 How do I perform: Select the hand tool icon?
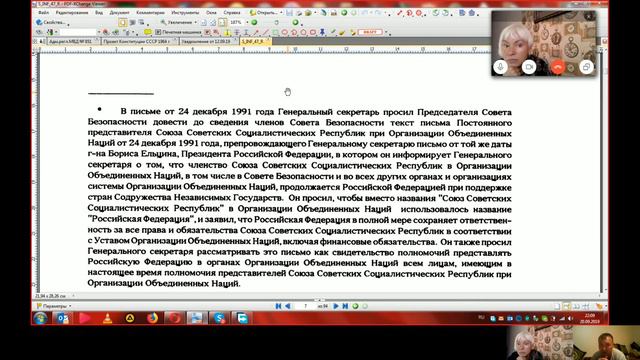123,22
